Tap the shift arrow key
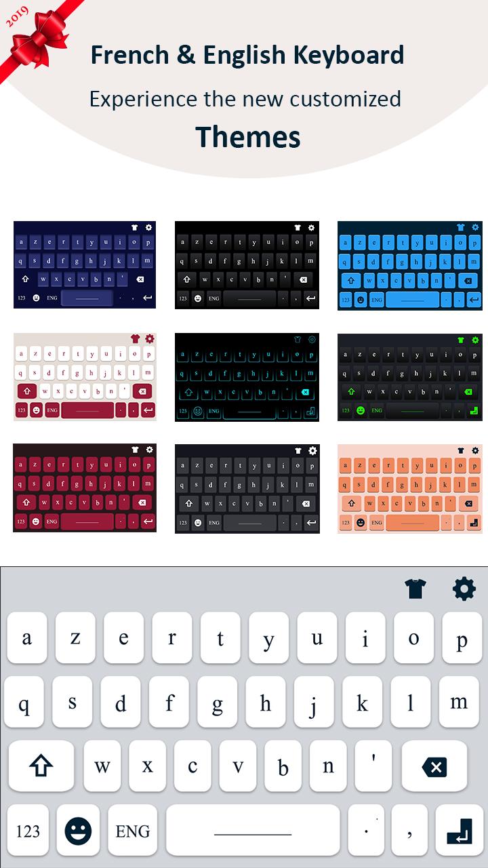 coord(41,766)
